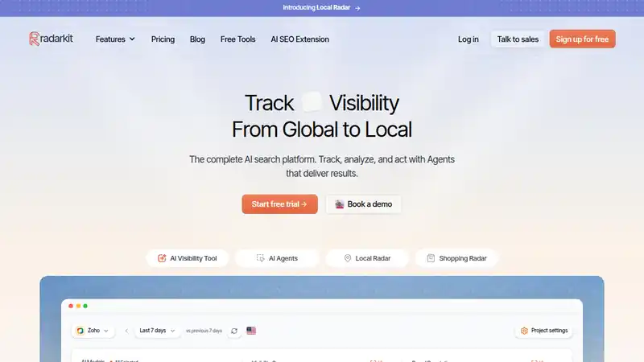Click the Shopping Radar bag icon
Viewport: 644px width, 362px height.
coord(431,258)
